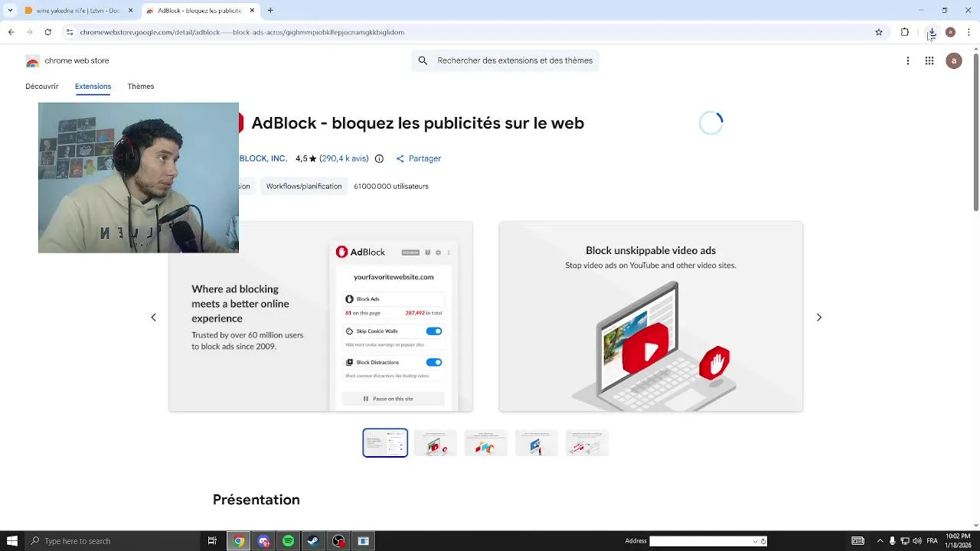The image size is (980, 551).
Task: Click the '61 000 000 utilisateurs' text
Action: (x=391, y=186)
